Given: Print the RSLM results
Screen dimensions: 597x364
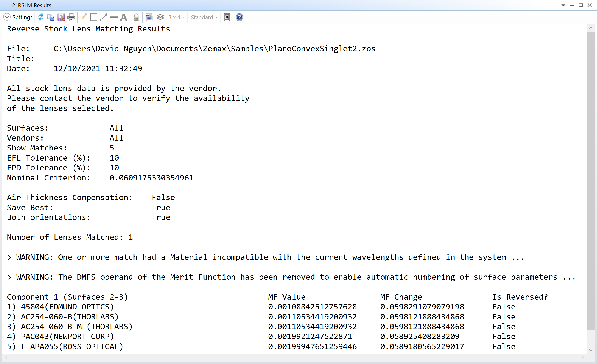Looking at the screenshot, I should (71, 17).
